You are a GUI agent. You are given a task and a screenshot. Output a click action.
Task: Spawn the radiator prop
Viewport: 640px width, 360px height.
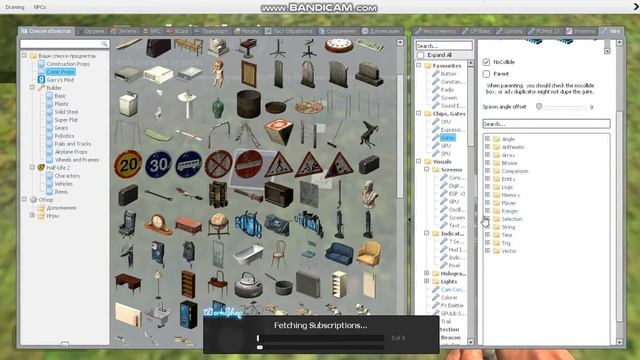(309, 284)
